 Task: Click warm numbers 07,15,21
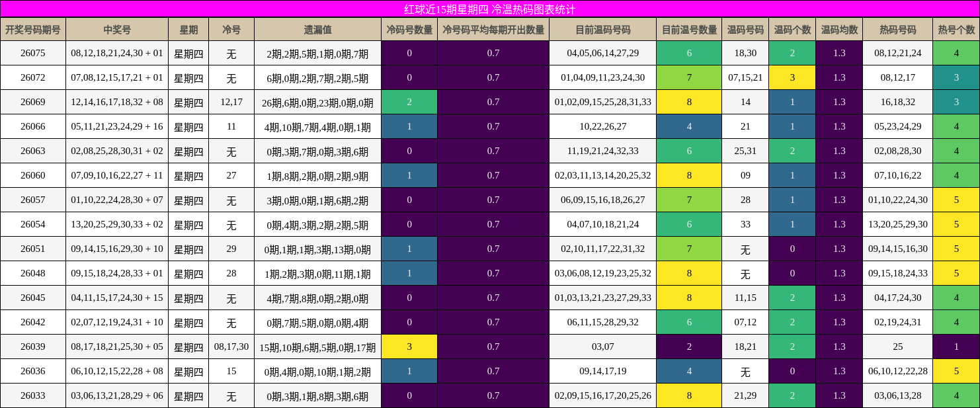click(x=745, y=77)
